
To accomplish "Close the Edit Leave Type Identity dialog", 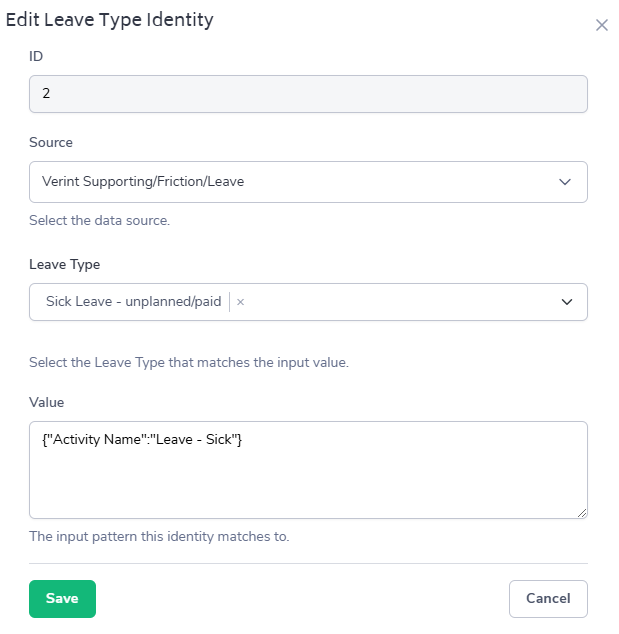I will click(601, 25).
